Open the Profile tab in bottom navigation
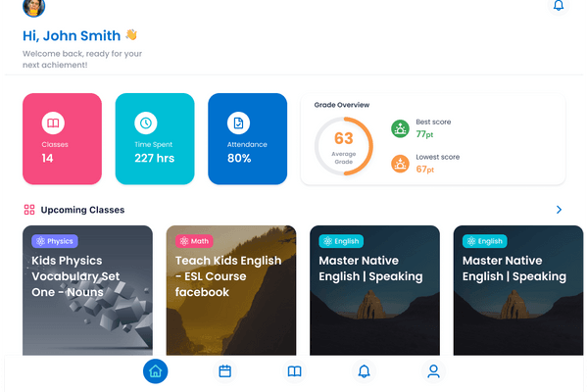588x392 pixels. click(433, 371)
